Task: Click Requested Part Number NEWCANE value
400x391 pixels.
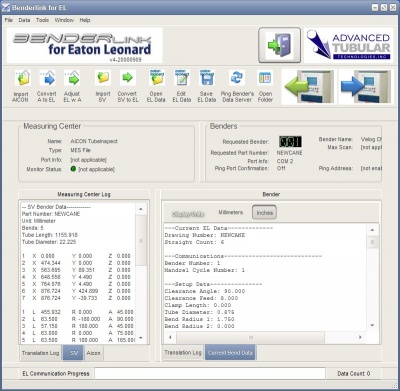Action: [x=289, y=153]
